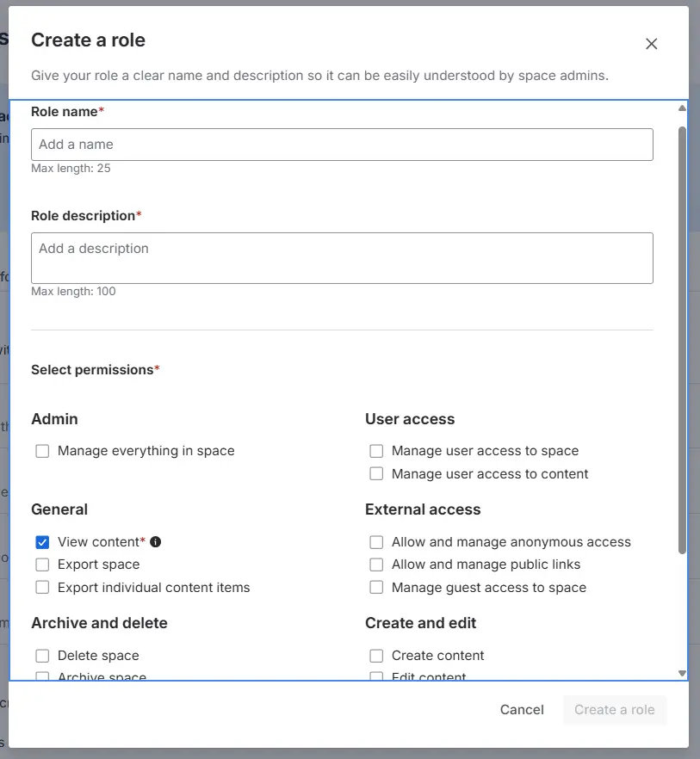Select Manage user access to content

click(x=376, y=474)
